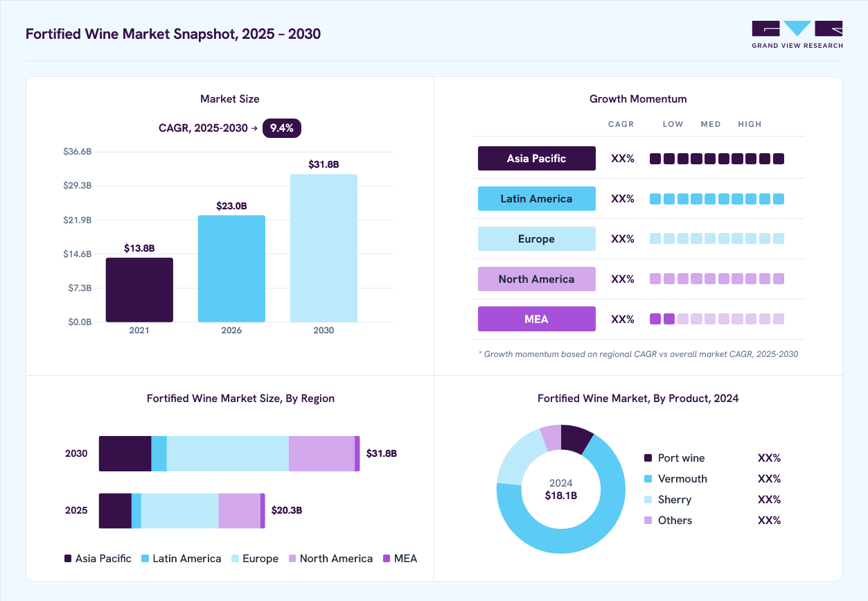Click the $23.0B bar label
Viewport: 868px width, 601px height.
click(x=231, y=206)
